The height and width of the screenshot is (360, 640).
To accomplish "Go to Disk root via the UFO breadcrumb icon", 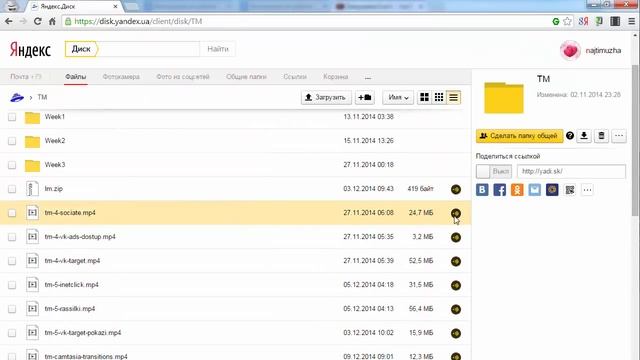I will [x=17, y=97].
